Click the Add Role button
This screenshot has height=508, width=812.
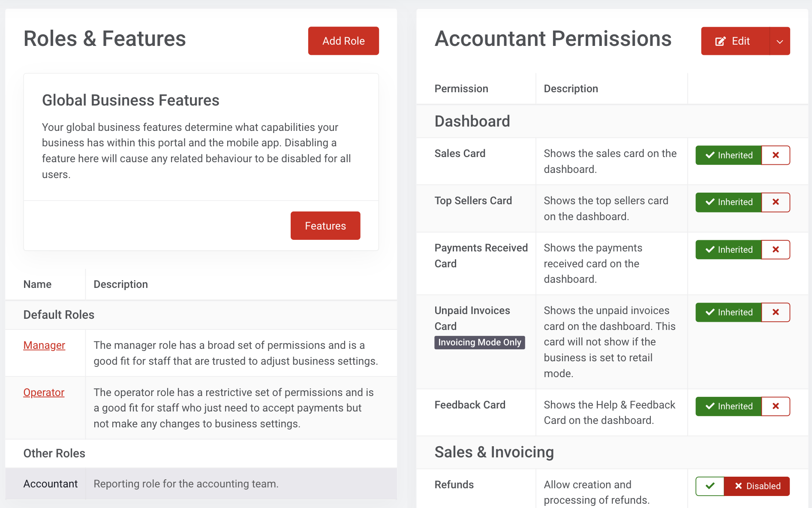tap(343, 41)
